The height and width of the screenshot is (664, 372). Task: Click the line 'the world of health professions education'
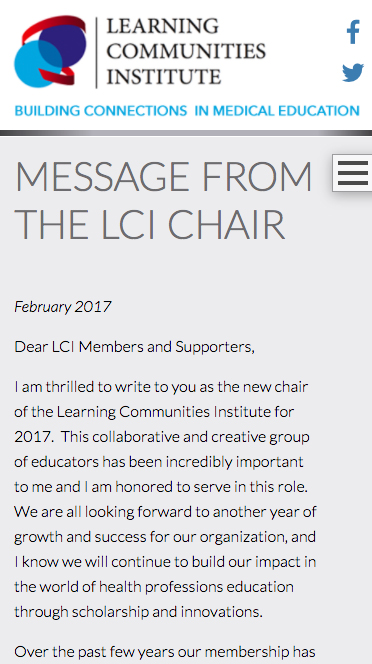click(x=154, y=587)
